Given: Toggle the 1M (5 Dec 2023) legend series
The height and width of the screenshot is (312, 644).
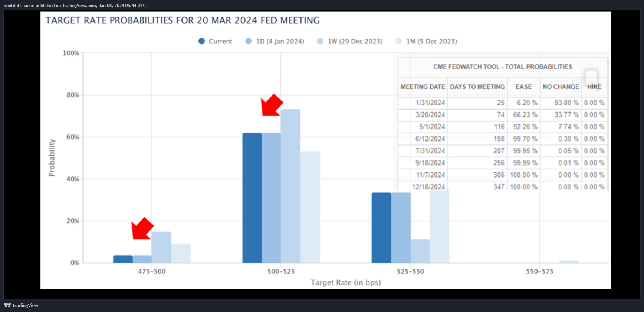Looking at the screenshot, I should coord(426,41).
